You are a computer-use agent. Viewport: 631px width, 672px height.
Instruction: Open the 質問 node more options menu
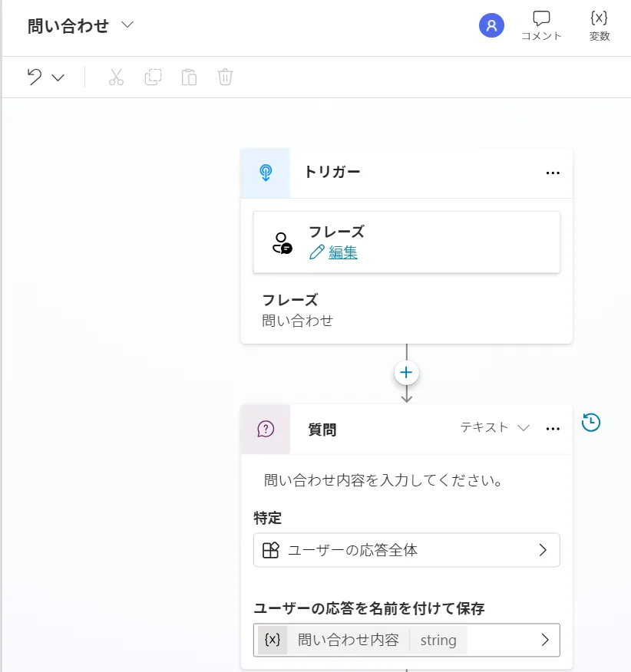553,429
